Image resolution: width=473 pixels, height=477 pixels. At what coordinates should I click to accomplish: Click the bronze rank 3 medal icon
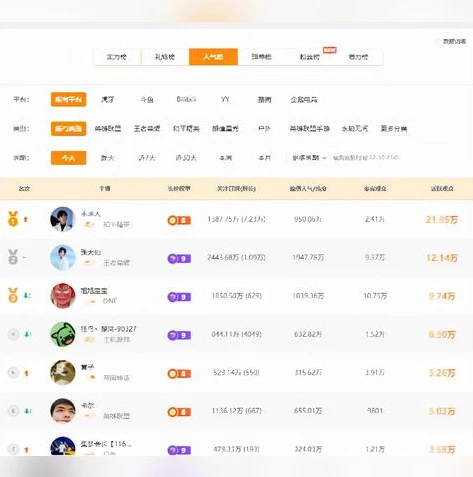13,295
